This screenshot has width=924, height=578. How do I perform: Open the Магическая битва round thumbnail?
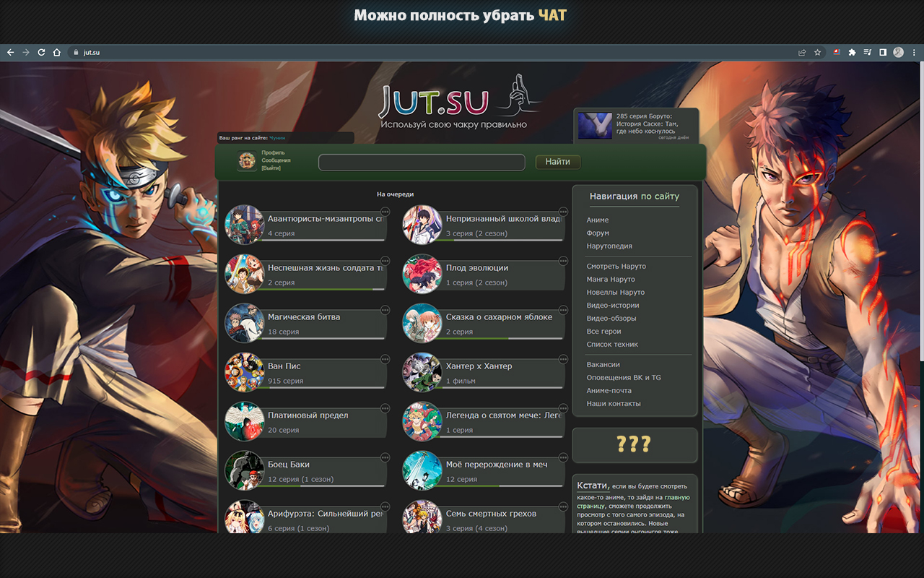245,323
